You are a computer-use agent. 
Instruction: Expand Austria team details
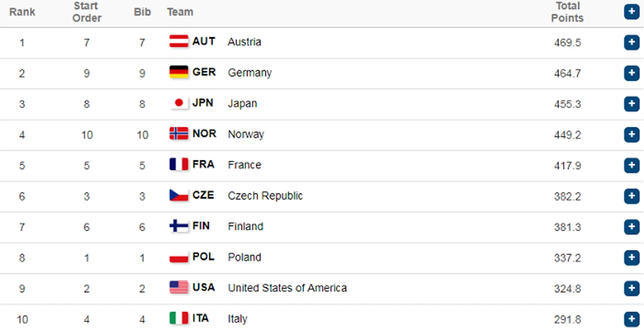pyautogui.click(x=631, y=42)
